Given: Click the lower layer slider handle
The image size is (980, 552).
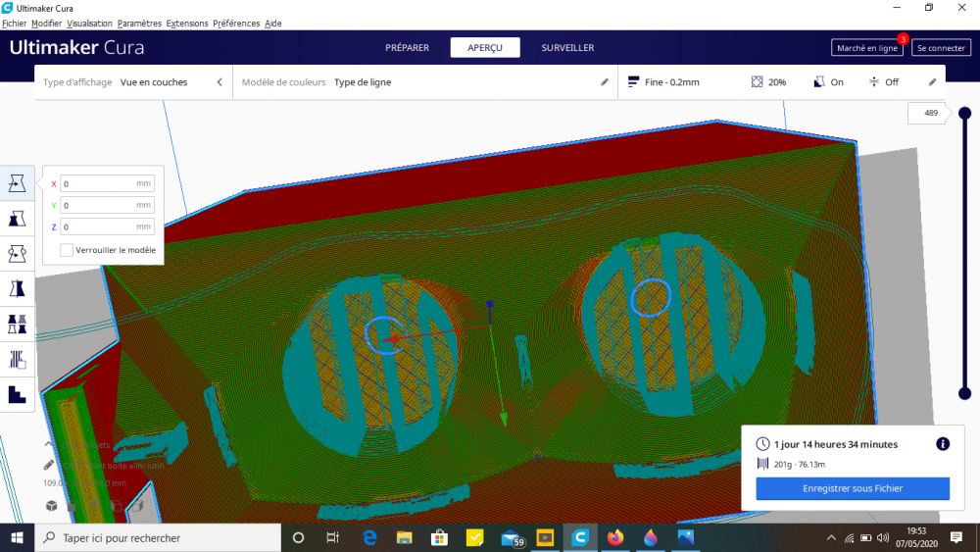Looking at the screenshot, I should click(965, 393).
